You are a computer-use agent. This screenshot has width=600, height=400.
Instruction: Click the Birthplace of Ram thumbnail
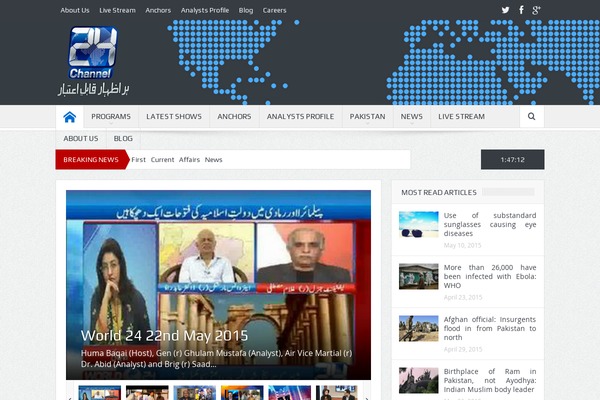tap(419, 380)
